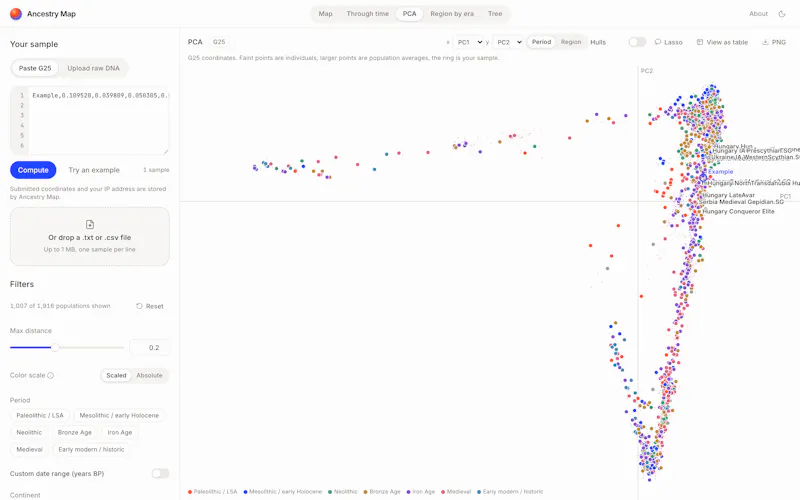Click the Color scale info icon
800x500 pixels.
pos(51,376)
